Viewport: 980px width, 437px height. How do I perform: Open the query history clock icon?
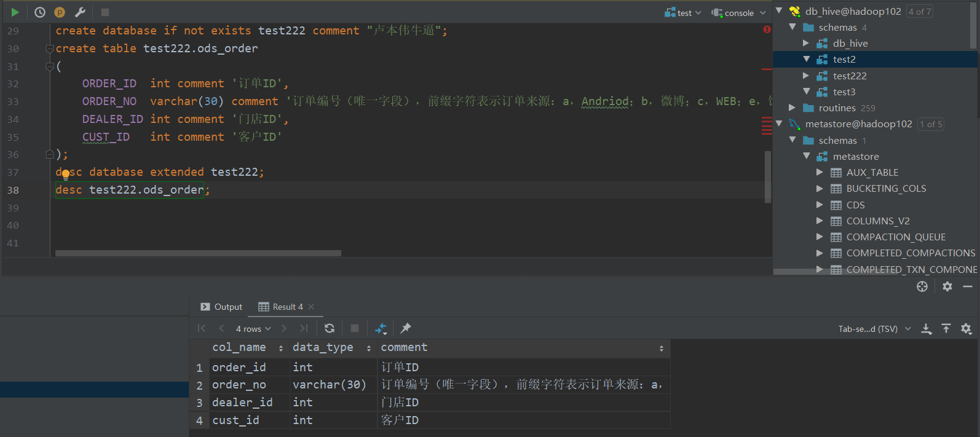click(x=40, y=12)
